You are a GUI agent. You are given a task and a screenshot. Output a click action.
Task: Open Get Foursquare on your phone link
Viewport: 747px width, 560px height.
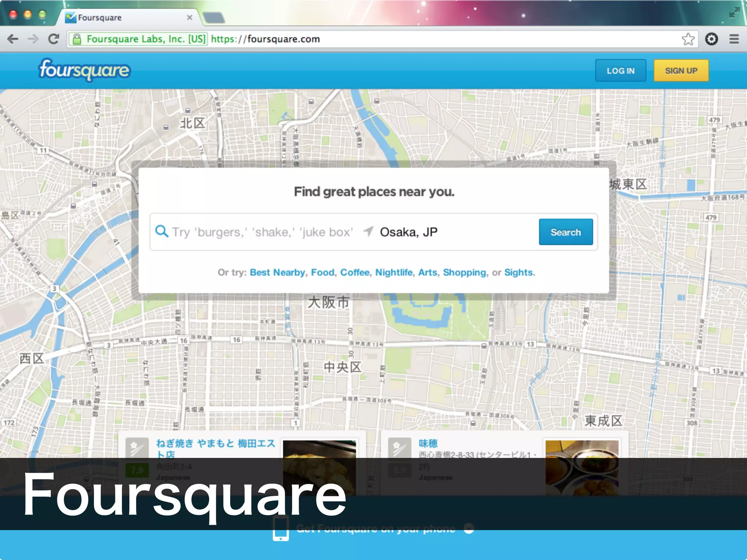click(376, 528)
